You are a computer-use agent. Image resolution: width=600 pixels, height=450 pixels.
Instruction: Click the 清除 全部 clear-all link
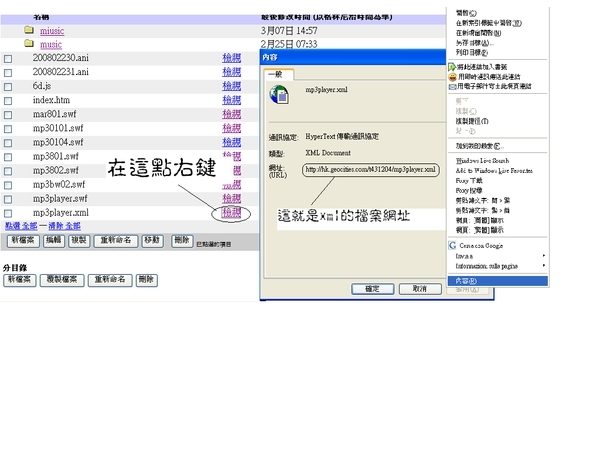(x=64, y=226)
